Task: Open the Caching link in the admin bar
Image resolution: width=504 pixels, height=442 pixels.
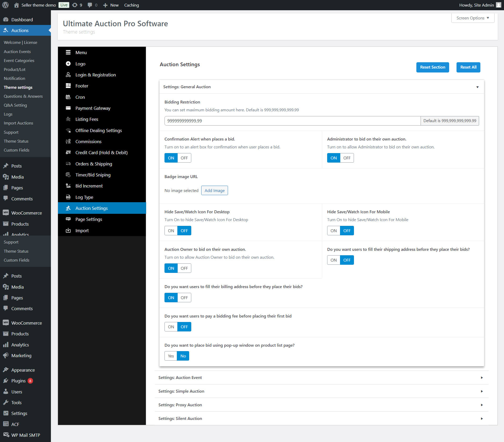Action: click(131, 5)
